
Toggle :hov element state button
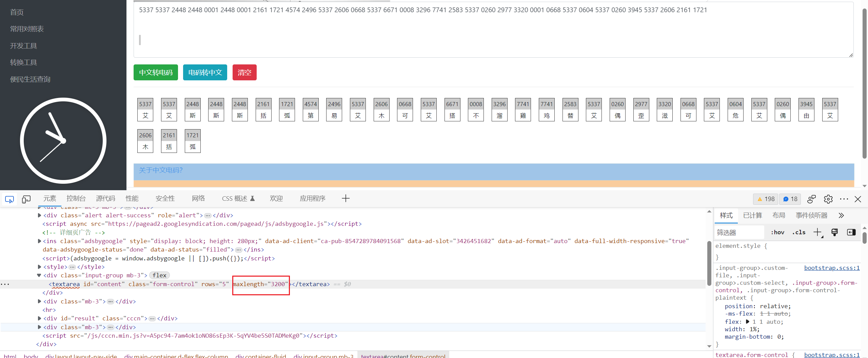(x=777, y=232)
